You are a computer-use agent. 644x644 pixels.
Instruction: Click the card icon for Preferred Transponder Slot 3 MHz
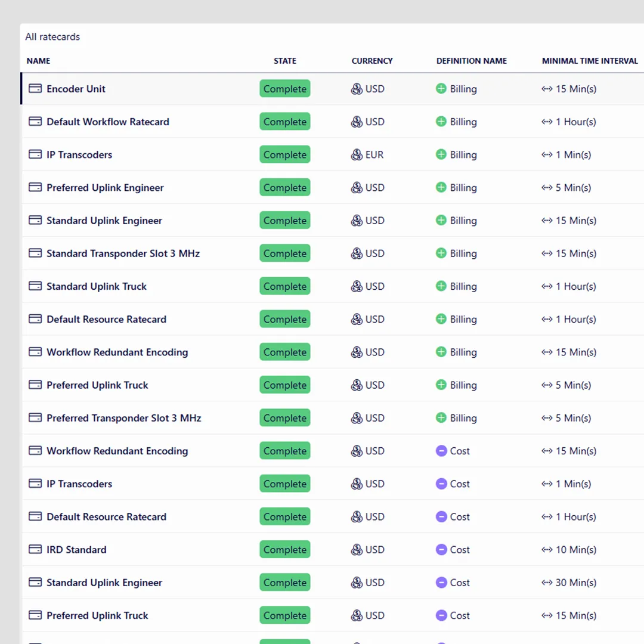[x=35, y=417]
